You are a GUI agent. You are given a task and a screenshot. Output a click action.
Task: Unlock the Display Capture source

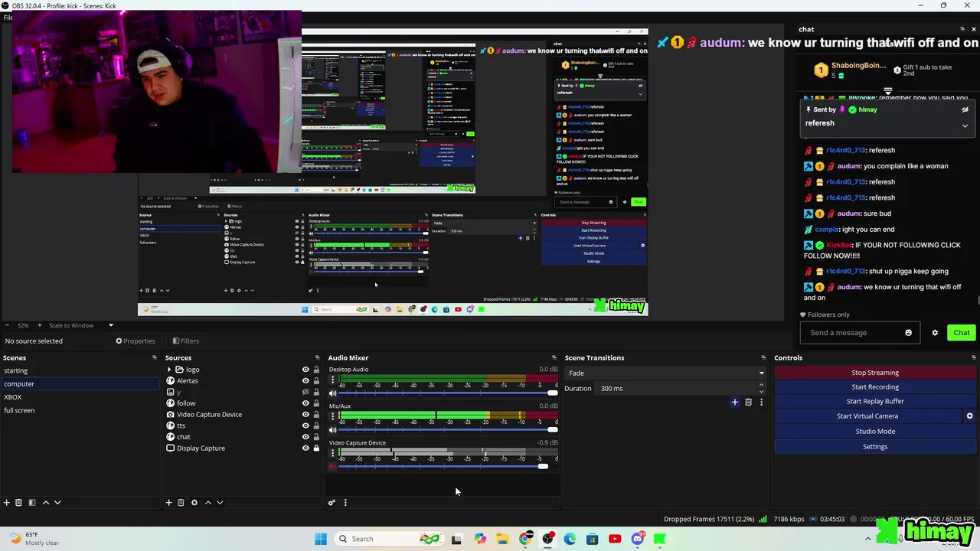click(x=316, y=448)
